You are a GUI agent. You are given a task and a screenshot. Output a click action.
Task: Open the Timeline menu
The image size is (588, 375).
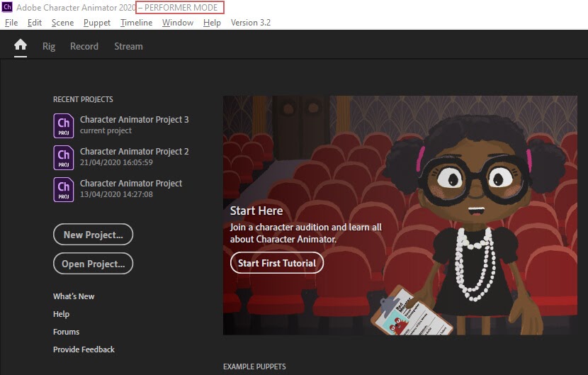point(137,23)
